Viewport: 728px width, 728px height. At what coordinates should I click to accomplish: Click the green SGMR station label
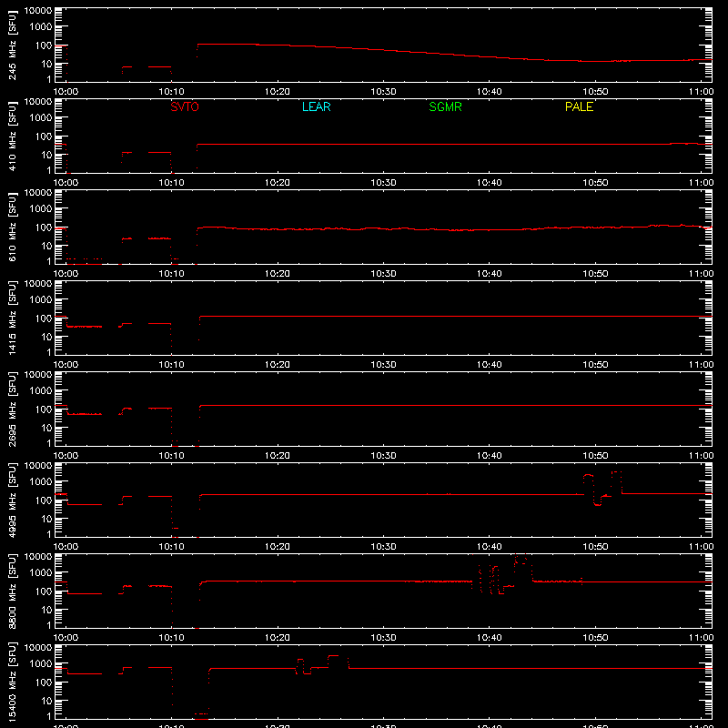click(445, 106)
